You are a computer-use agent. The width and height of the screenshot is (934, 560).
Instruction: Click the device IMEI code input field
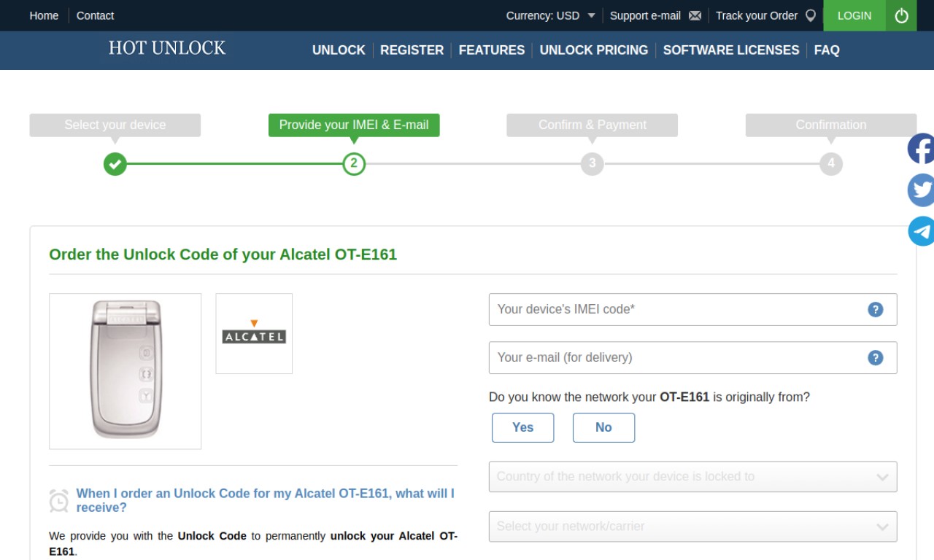(x=692, y=309)
